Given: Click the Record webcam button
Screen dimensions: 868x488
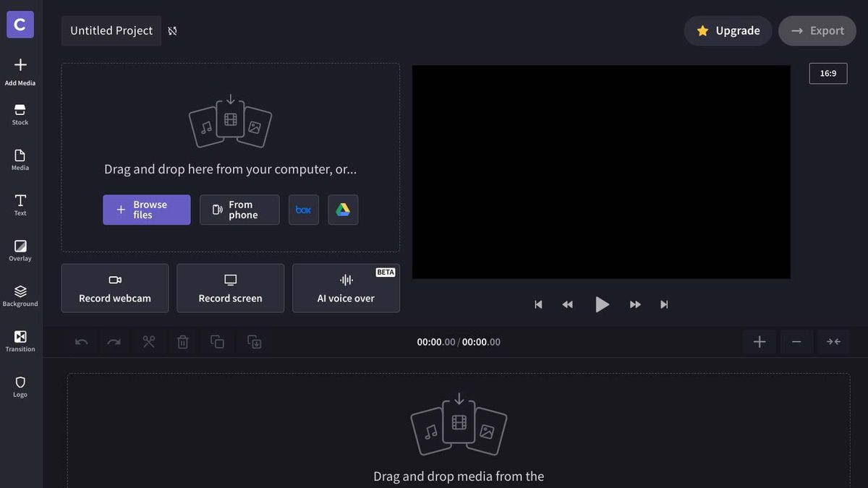Looking at the screenshot, I should (x=114, y=288).
